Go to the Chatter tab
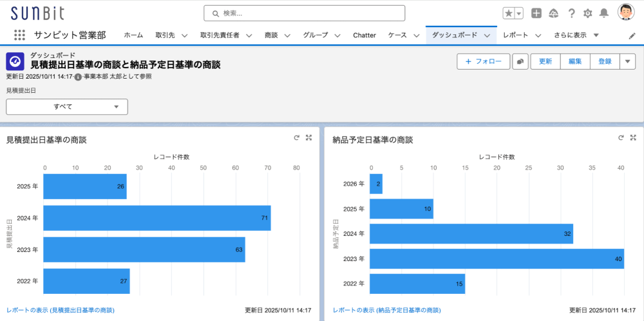 pyautogui.click(x=365, y=35)
